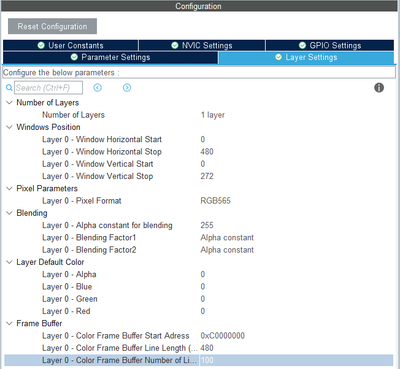Select the Window Vertical Start row

coord(198,164)
